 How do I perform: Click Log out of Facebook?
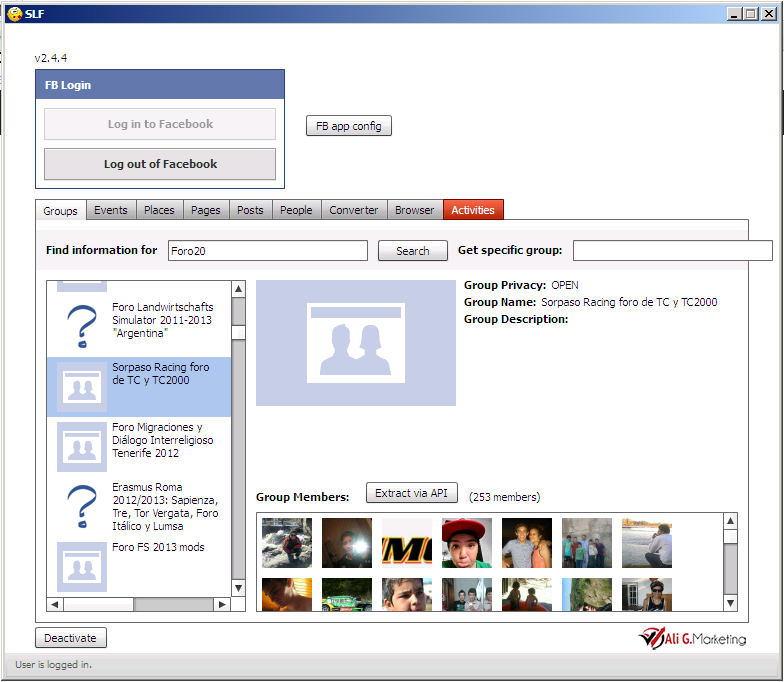point(160,164)
